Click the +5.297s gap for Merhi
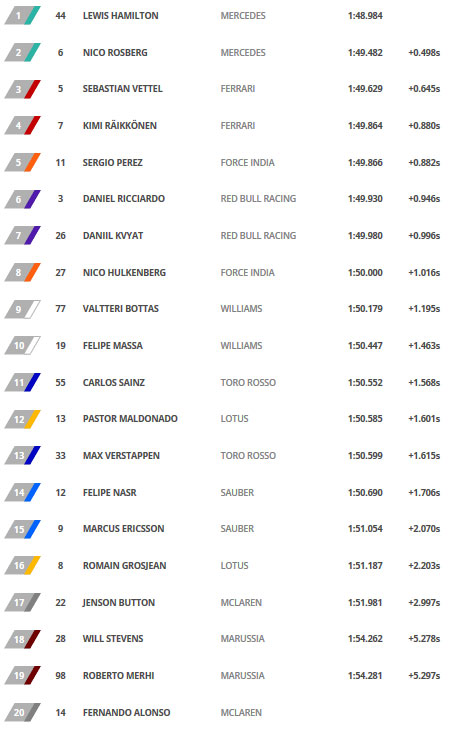 (x=424, y=676)
